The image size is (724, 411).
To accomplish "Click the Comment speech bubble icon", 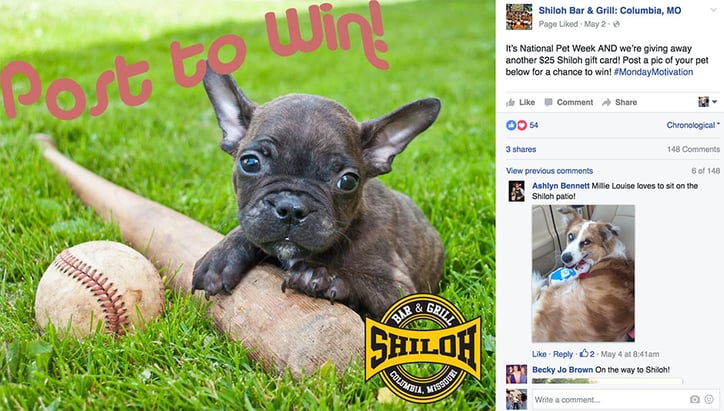I will [548, 103].
